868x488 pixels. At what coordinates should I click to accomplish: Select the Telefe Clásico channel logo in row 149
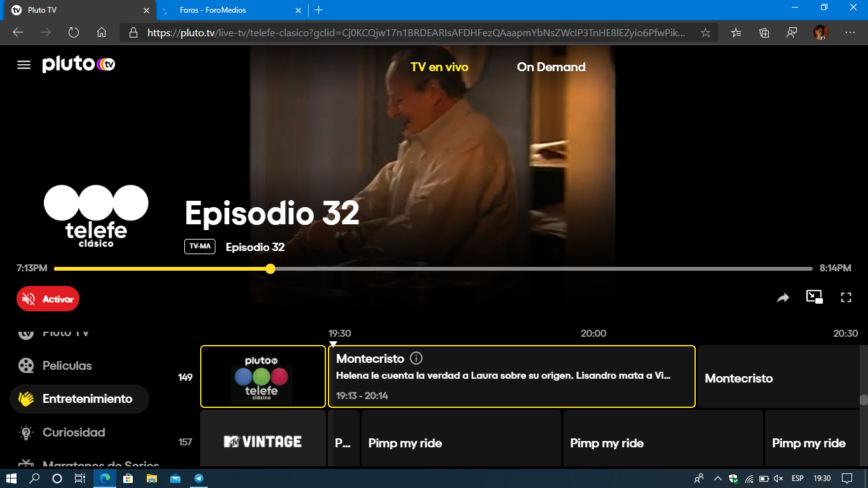[263, 376]
